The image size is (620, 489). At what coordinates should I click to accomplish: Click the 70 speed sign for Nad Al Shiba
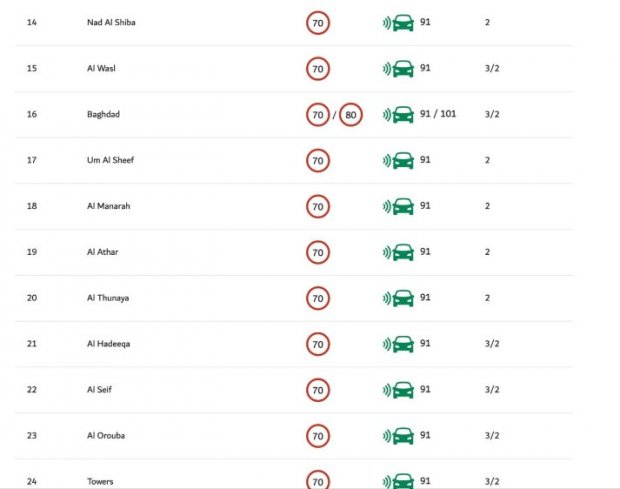coord(318,23)
